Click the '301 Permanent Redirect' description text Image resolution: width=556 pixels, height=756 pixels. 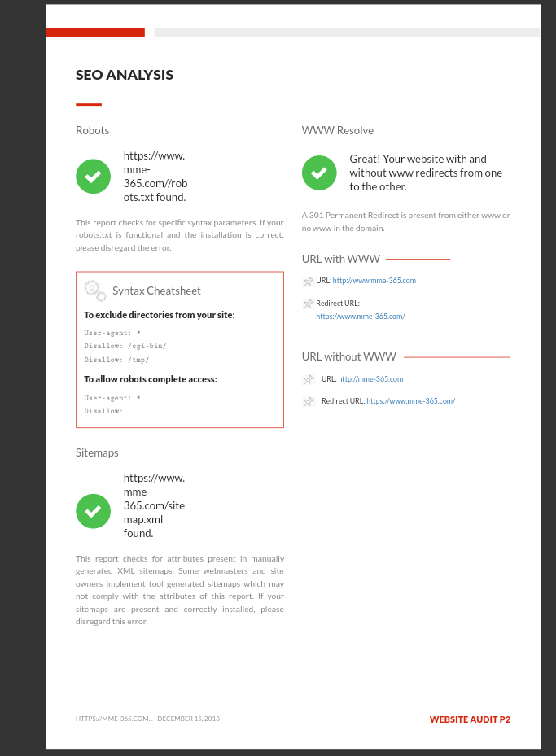[406, 222]
